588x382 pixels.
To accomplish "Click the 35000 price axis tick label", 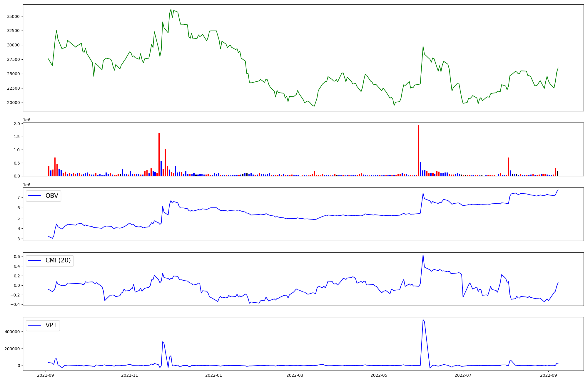I will 13,16.
